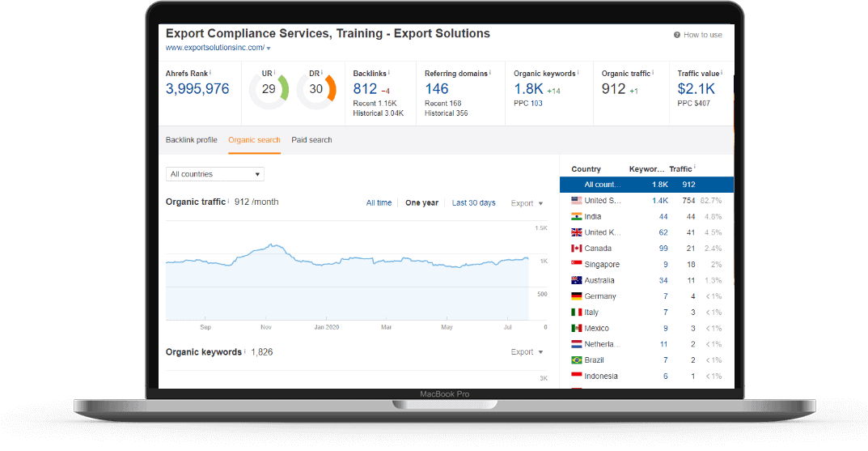Screen dimensions: 868x451
Task: Click the Traffic value info icon
Action: point(722,72)
